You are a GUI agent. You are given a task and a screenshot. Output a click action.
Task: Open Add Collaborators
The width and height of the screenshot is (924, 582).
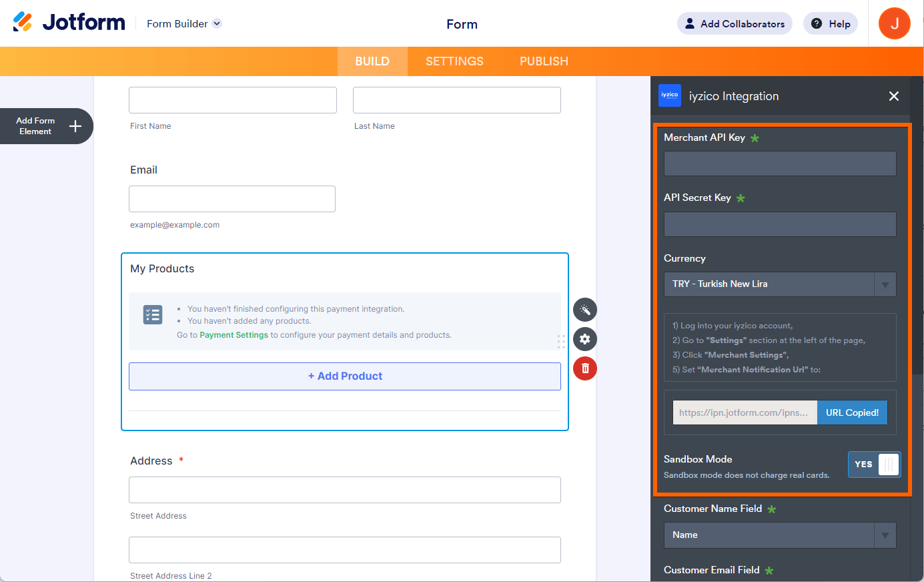click(x=735, y=23)
